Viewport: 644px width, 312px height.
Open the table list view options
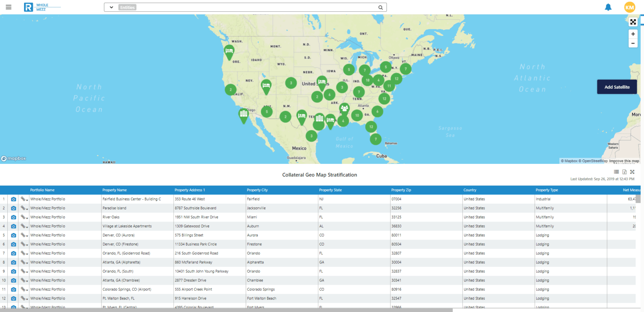point(616,172)
